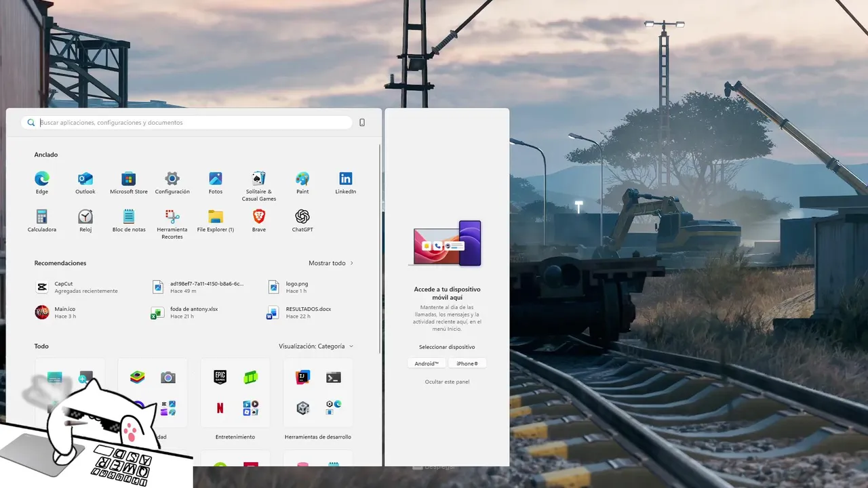
Task: Open Solitaire & Casual Games
Action: pos(259,179)
